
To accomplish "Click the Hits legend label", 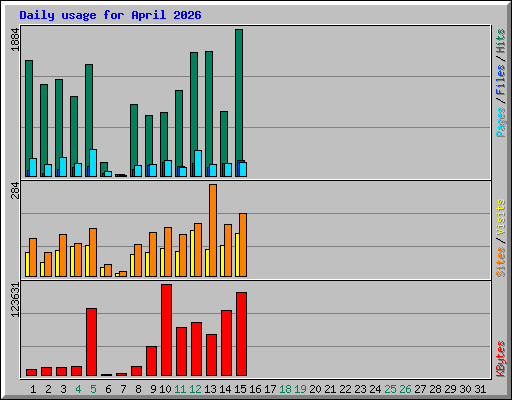I will coord(500,41).
